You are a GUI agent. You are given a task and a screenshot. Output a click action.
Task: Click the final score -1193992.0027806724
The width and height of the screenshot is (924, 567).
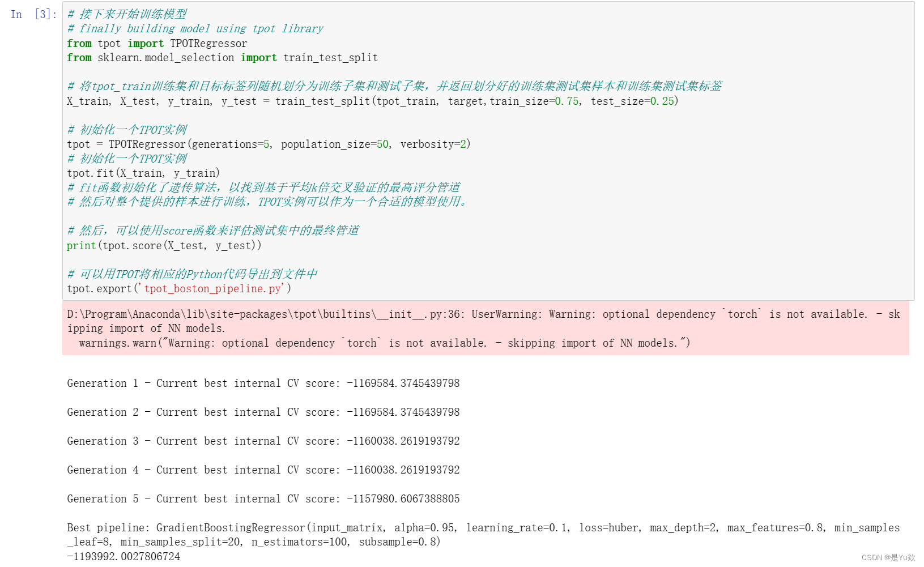coord(124,557)
